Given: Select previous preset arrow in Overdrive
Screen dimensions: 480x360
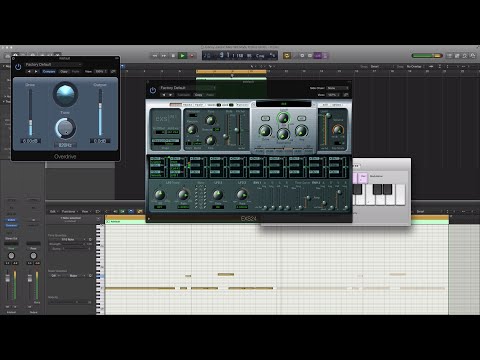Looking at the screenshot, I should [29, 71].
